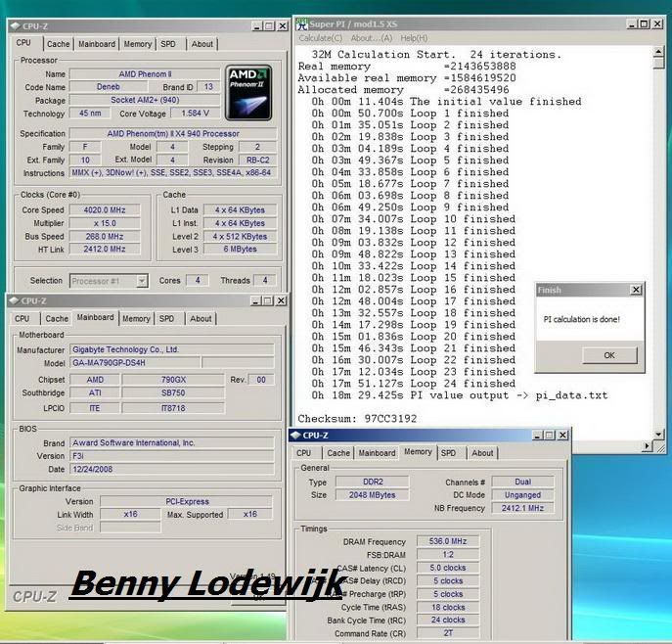
Task: Go to CPU tab in bottom-right CPU-Z window
Action: click(304, 453)
